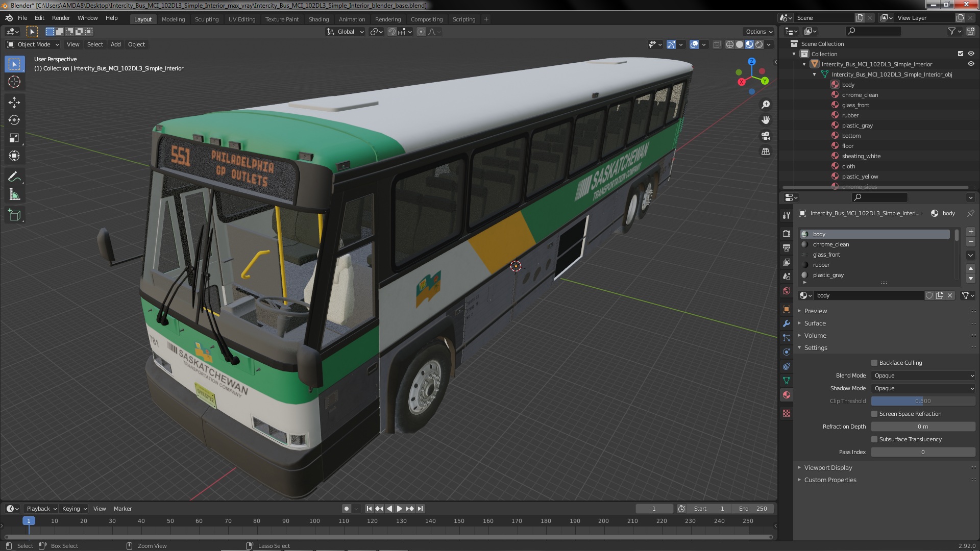Click the Marker button in timeline
The height and width of the screenshot is (551, 980).
tap(122, 509)
